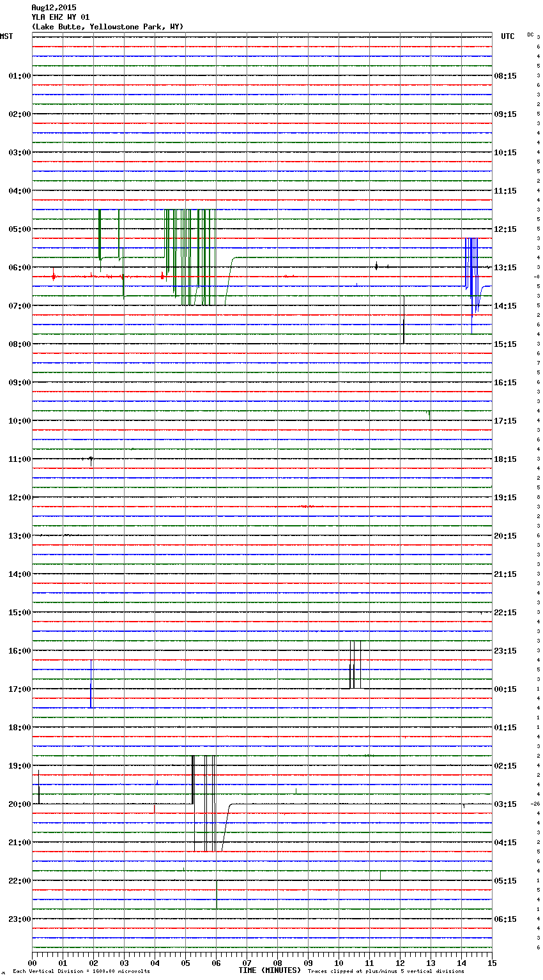
Task: Select the 08:00 MST time label
Action: click(x=20, y=344)
